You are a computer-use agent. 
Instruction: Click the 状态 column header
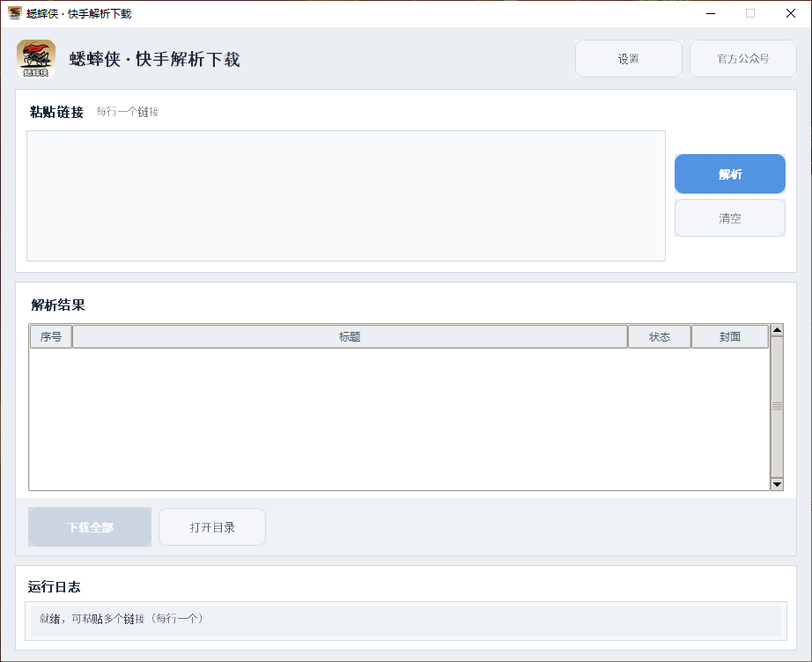[660, 336]
